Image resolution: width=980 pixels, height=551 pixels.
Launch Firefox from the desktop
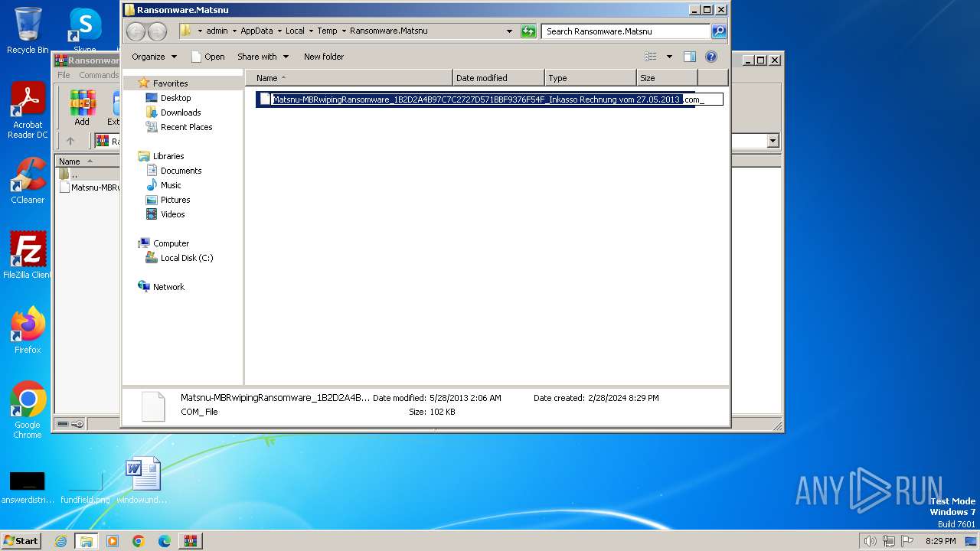[28, 331]
